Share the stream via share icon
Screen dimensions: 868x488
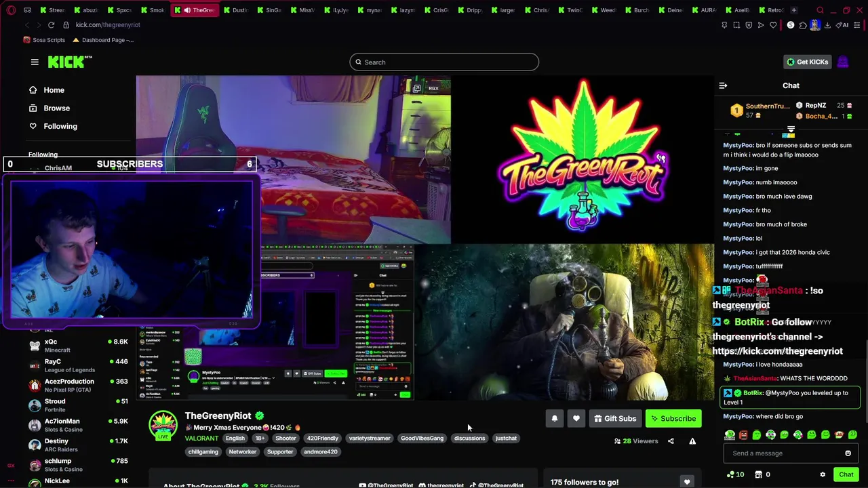(x=671, y=441)
